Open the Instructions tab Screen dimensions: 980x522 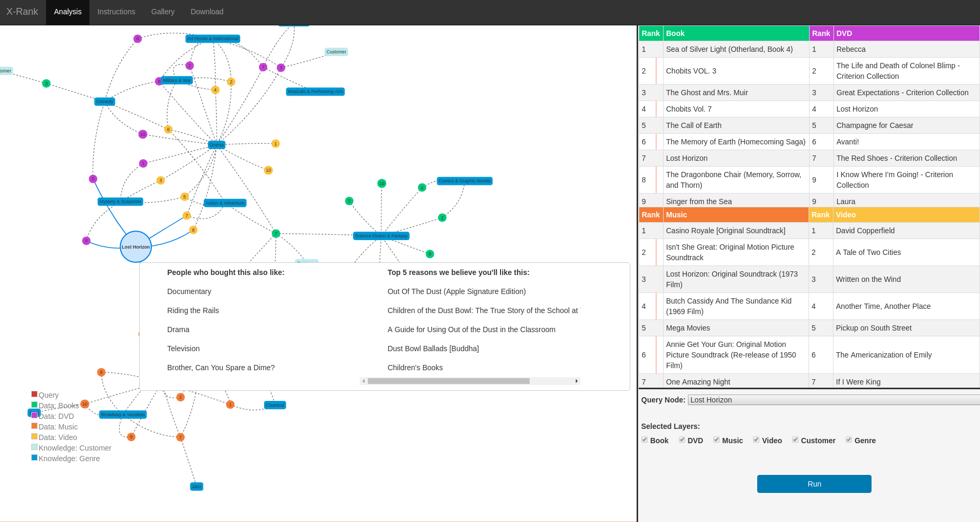pyautogui.click(x=116, y=12)
